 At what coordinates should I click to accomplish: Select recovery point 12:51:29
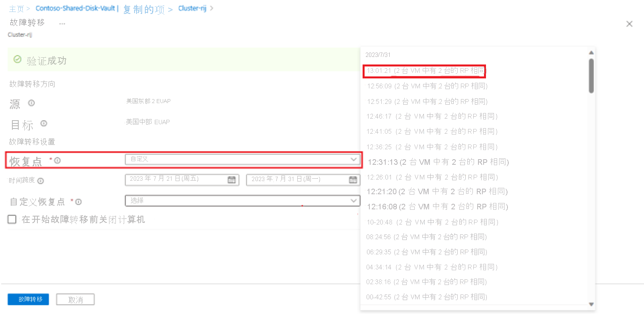pyautogui.click(x=427, y=101)
